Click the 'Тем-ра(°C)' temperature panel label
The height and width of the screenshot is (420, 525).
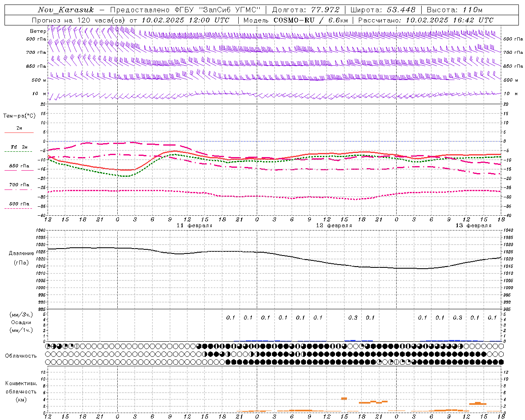19,116
